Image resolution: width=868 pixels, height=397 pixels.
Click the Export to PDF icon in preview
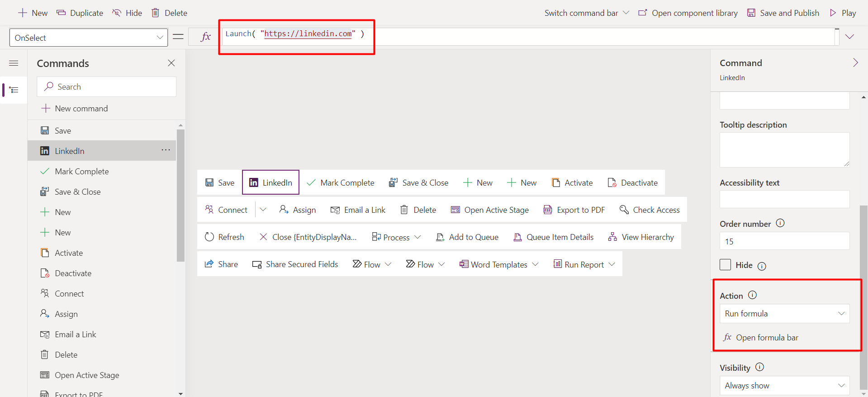tap(547, 210)
